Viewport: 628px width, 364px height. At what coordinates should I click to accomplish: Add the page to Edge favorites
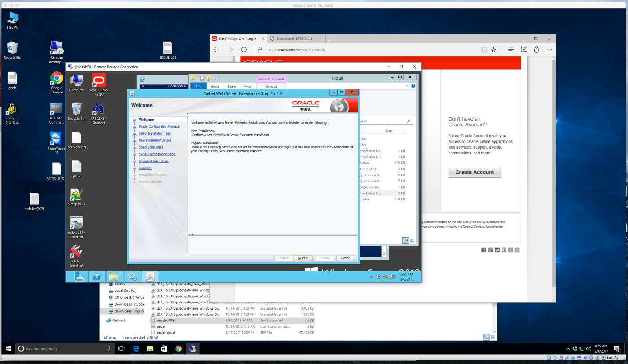pyautogui.click(x=494, y=50)
